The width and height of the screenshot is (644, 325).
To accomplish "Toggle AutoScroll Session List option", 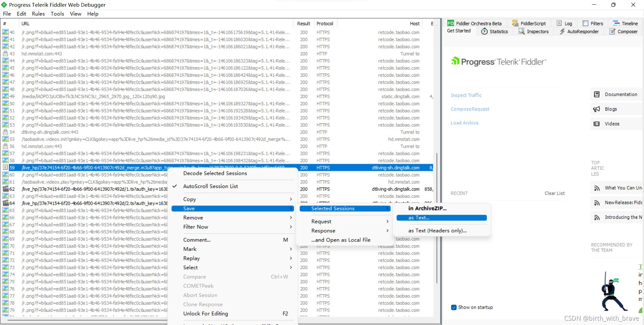I will (x=233, y=186).
